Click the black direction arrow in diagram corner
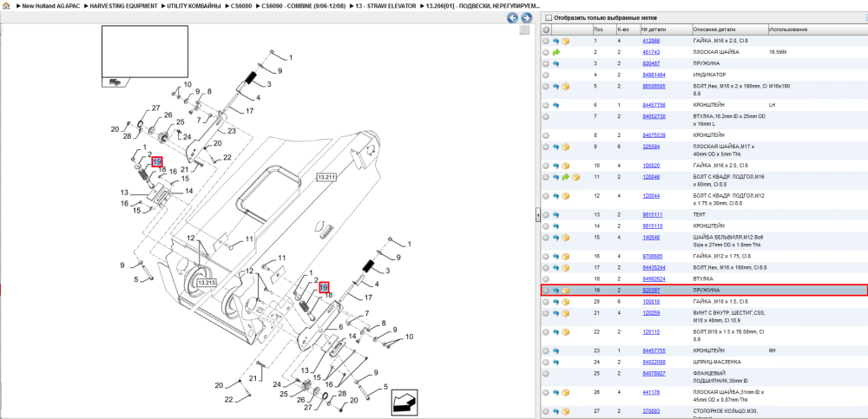The height and width of the screenshot is (419, 868). click(404, 403)
